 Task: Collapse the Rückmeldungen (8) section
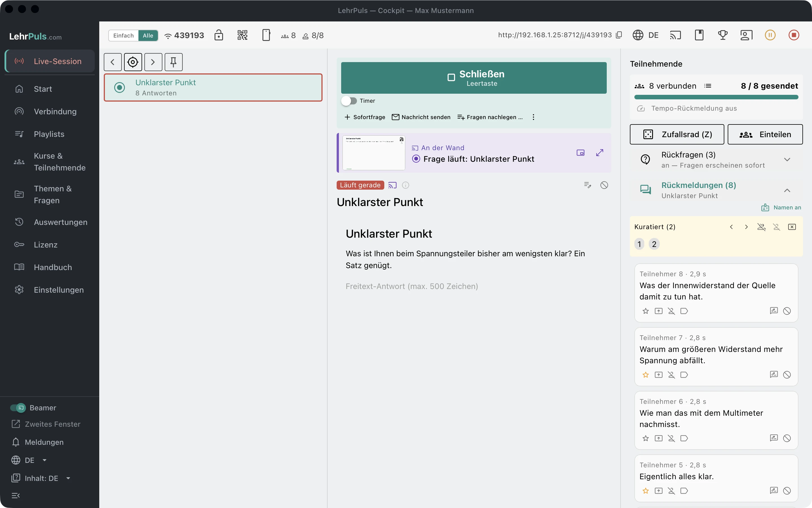716,190
